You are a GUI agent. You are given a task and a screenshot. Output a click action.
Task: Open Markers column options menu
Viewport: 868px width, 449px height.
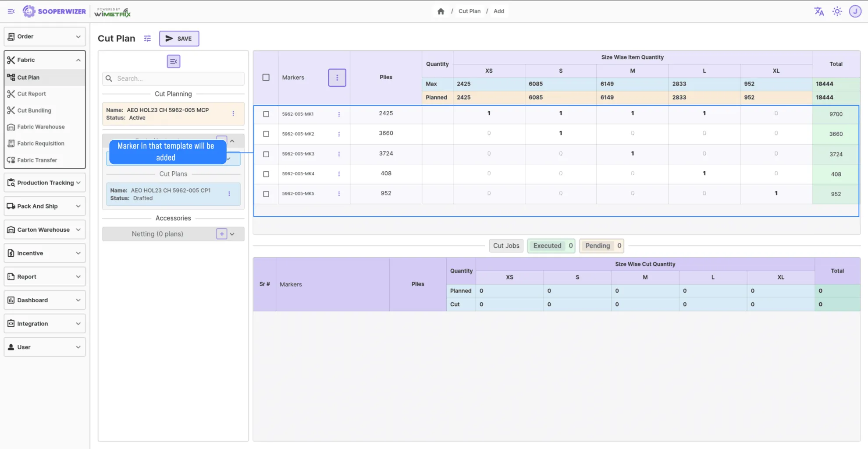click(337, 78)
